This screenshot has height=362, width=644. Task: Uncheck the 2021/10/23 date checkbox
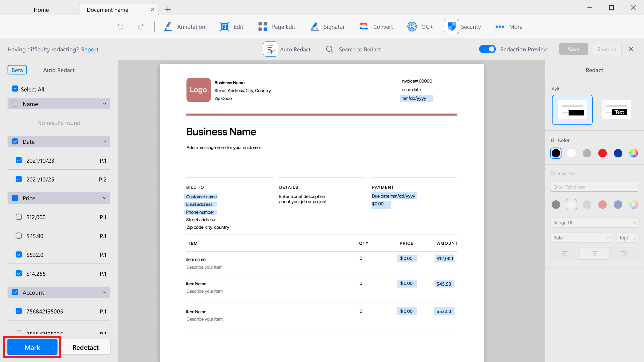[19, 160]
